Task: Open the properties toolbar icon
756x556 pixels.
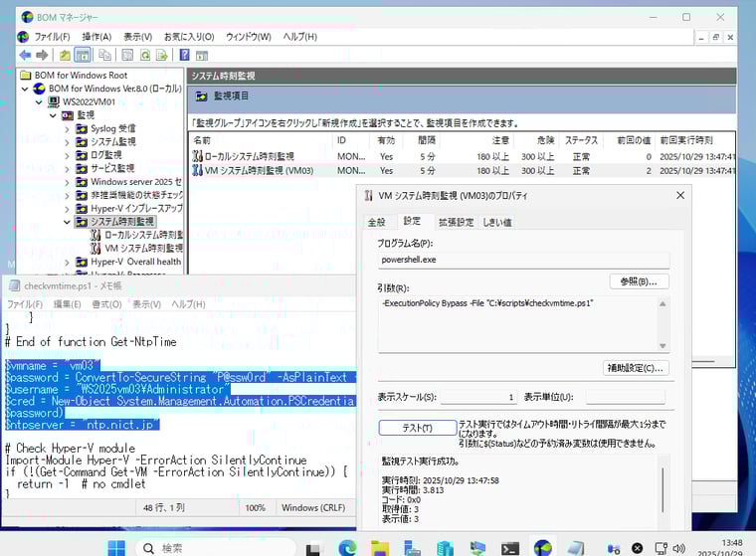Action: click(127, 55)
